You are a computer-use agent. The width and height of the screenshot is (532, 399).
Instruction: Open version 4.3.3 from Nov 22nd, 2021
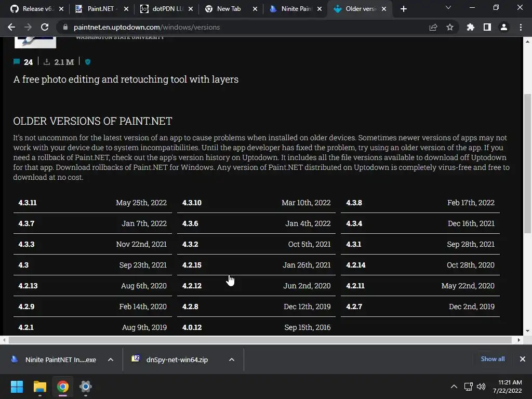click(x=92, y=244)
